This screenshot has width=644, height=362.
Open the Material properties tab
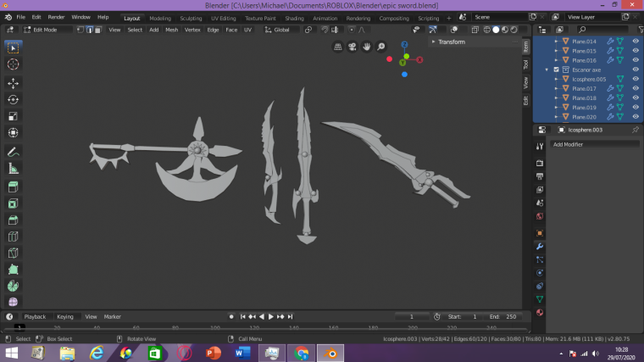tap(540, 312)
